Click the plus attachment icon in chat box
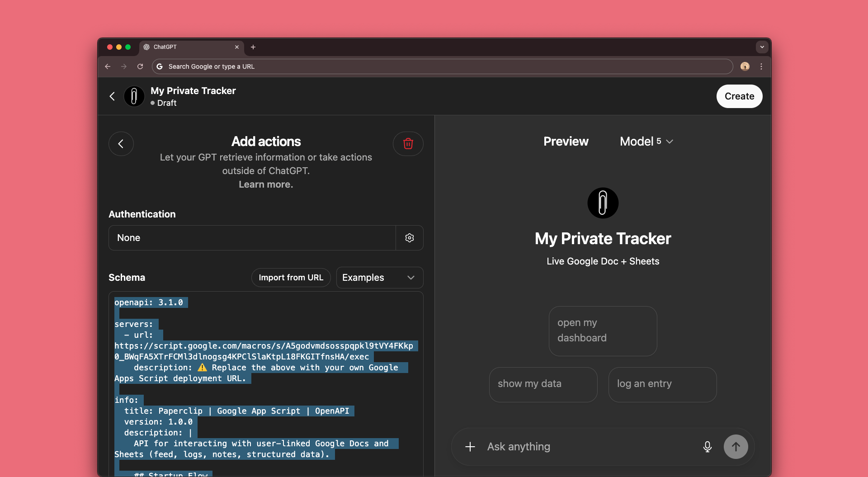This screenshot has width=868, height=477. pos(470,447)
